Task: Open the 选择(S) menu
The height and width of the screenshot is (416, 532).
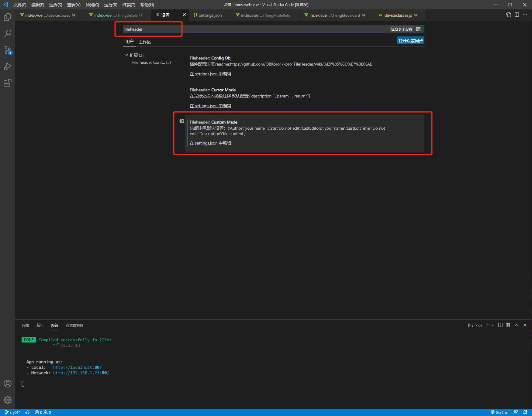Action: tap(56, 5)
